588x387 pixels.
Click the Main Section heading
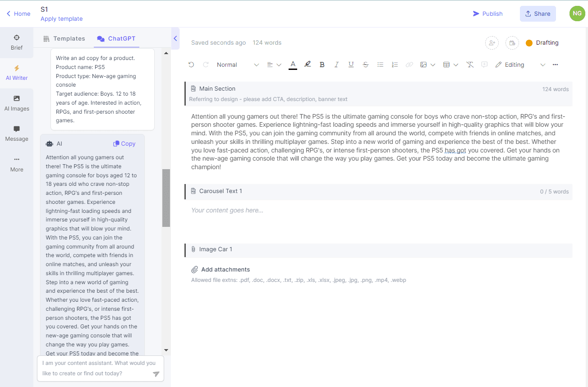pyautogui.click(x=217, y=88)
